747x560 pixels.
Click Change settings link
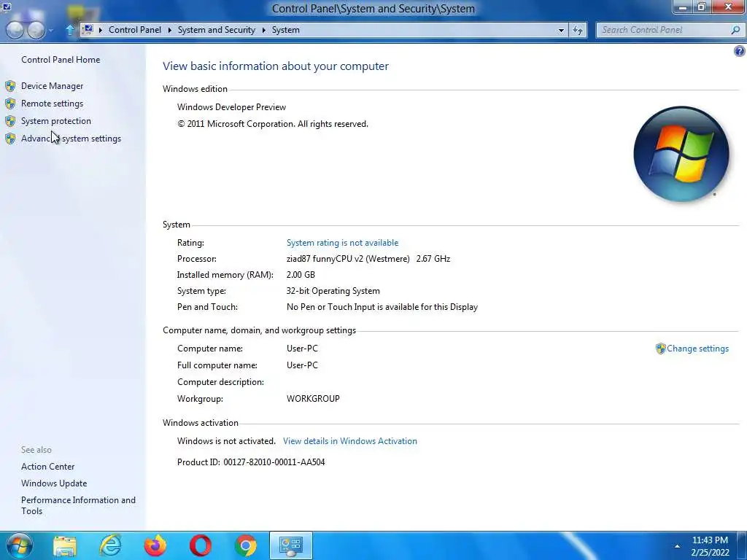click(697, 349)
